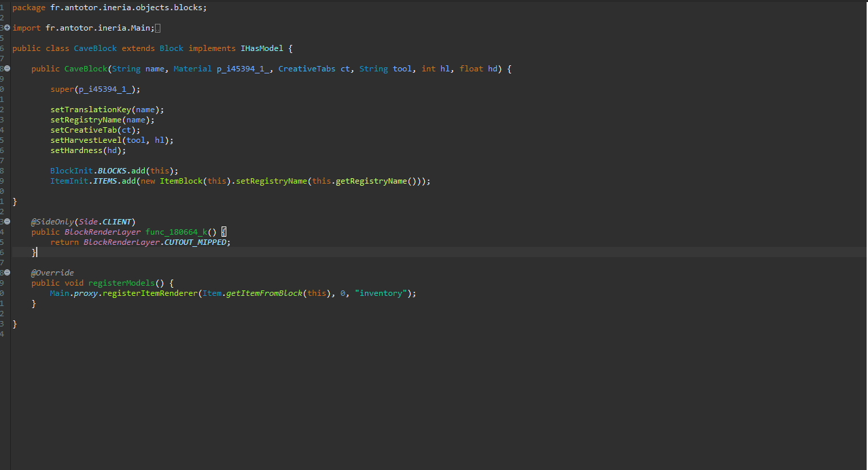
Task: Click the CreativeTabs parameter type
Action: click(x=307, y=69)
